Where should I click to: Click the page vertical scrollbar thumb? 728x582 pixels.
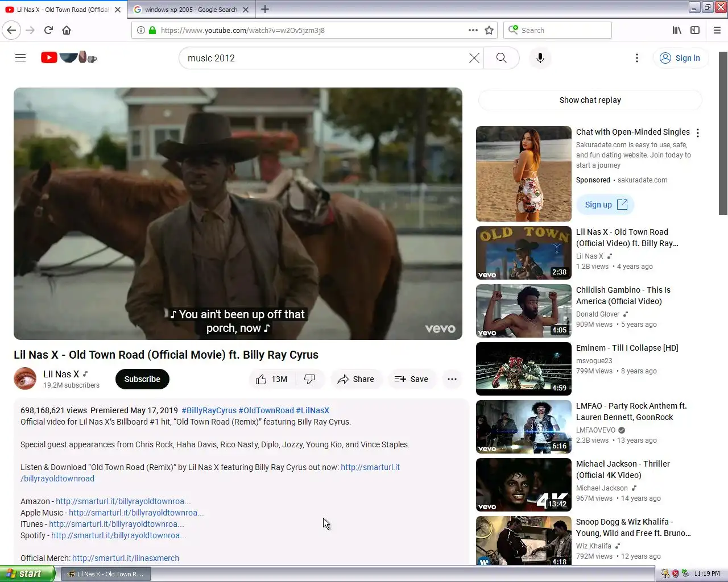tap(723, 133)
